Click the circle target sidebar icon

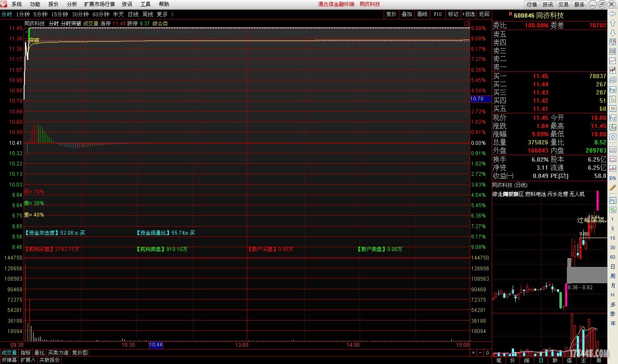(x=613, y=137)
